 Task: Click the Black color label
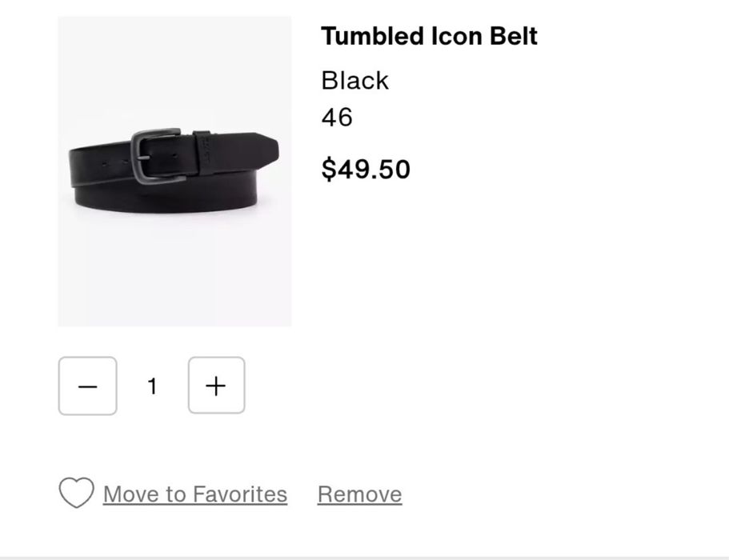coord(354,80)
